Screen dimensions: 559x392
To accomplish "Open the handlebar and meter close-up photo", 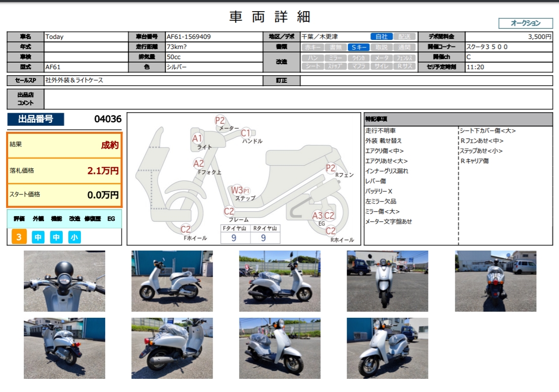I will pyautogui.click(x=65, y=281).
